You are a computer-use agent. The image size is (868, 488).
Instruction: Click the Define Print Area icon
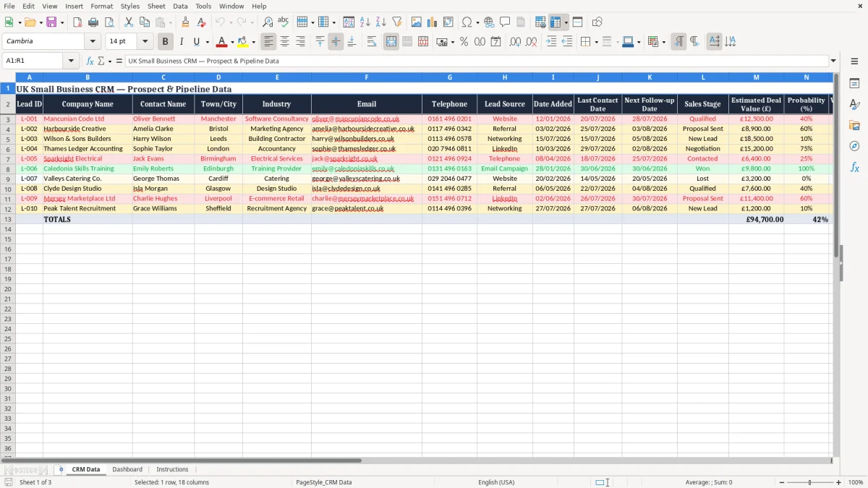[x=540, y=22]
